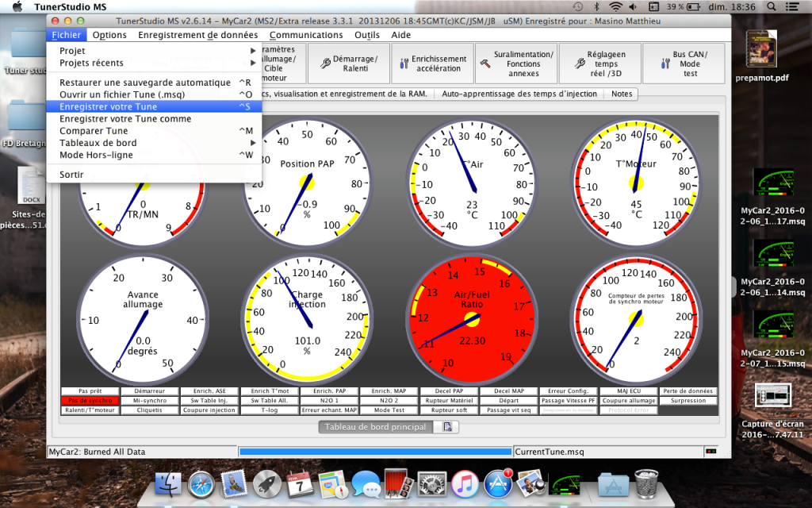Open Spotlight search in the menu bar

(x=771, y=6)
